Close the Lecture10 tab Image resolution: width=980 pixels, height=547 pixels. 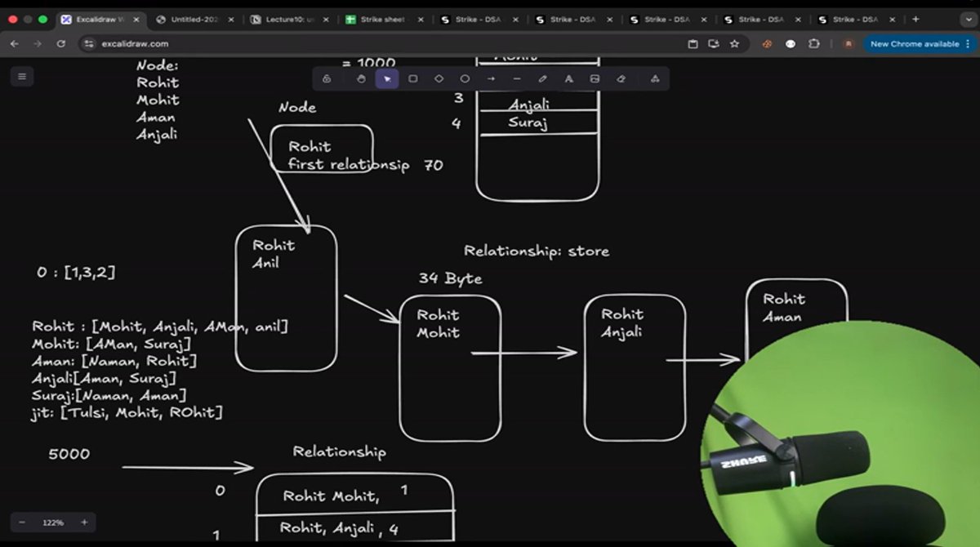point(326,19)
